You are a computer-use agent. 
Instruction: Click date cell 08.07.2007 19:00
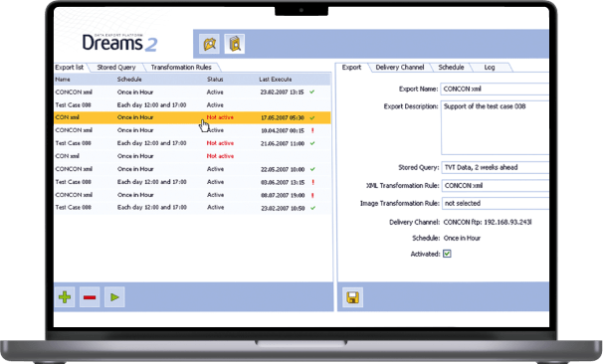pyautogui.click(x=283, y=195)
